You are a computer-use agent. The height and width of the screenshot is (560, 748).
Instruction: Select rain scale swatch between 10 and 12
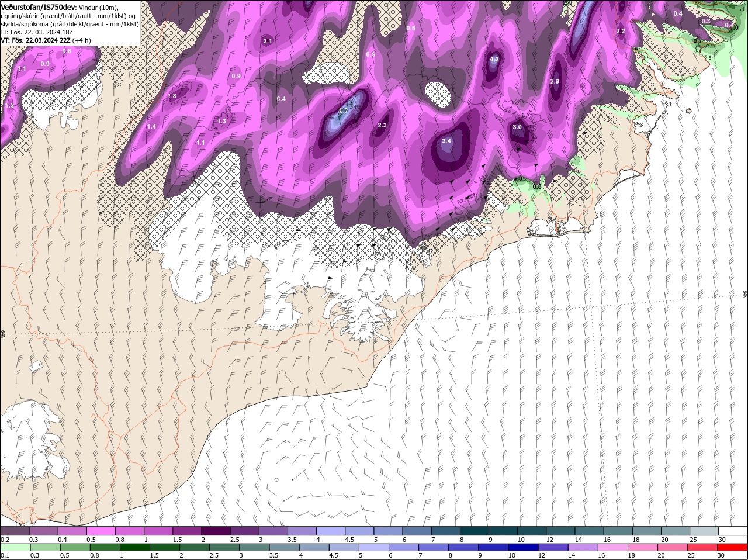pyautogui.click(x=524, y=548)
